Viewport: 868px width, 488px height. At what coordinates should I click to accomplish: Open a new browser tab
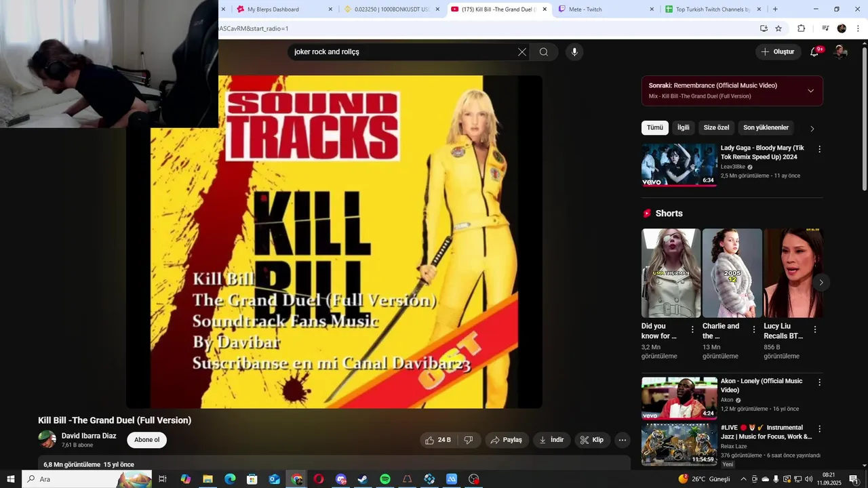775,9
